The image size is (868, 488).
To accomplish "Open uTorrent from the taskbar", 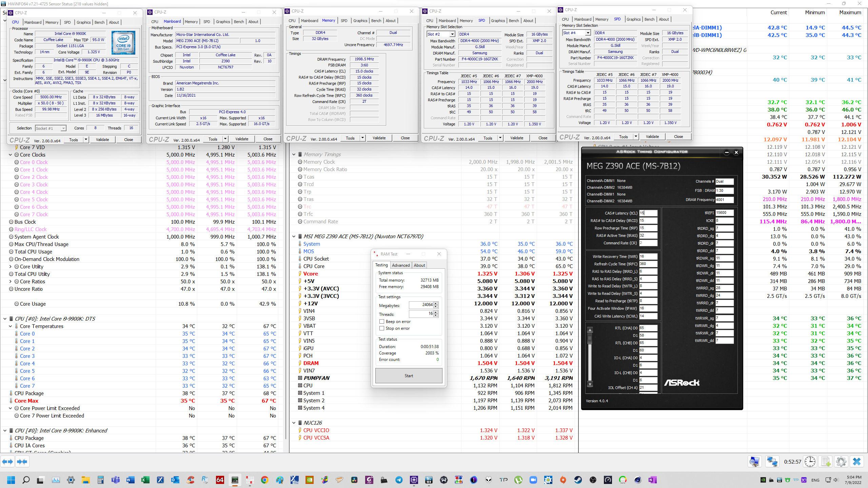I will coord(518,480).
